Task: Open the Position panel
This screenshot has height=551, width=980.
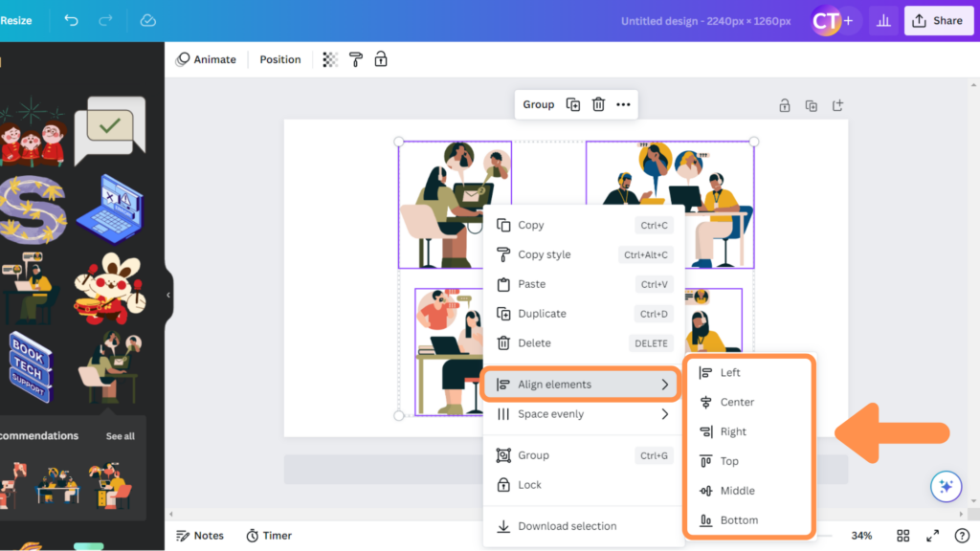Action: pos(280,59)
